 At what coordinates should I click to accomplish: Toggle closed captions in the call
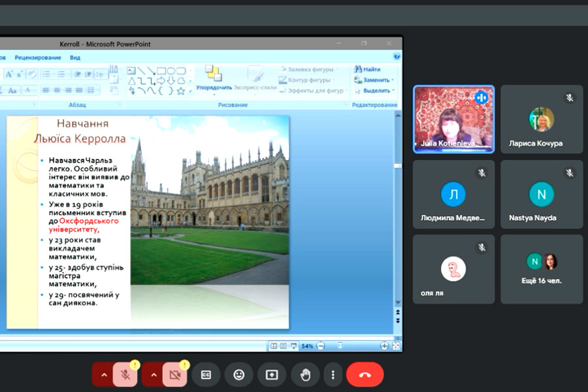click(x=206, y=375)
